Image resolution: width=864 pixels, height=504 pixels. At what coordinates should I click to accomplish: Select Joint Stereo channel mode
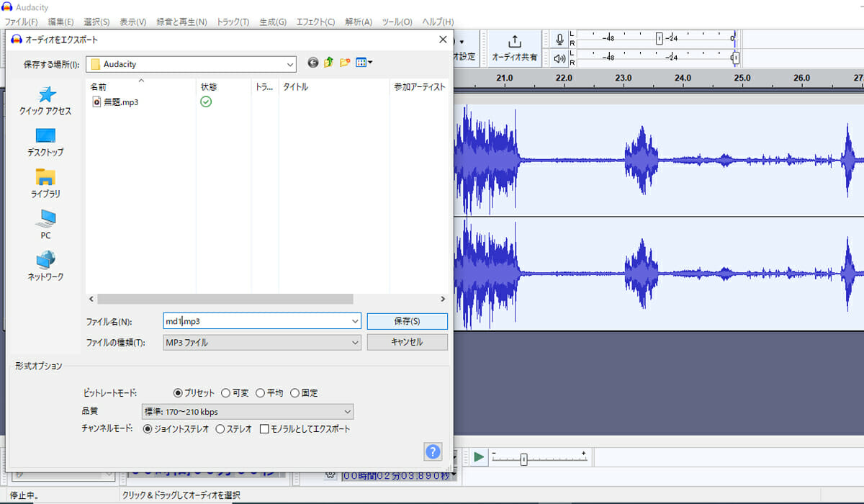(148, 429)
